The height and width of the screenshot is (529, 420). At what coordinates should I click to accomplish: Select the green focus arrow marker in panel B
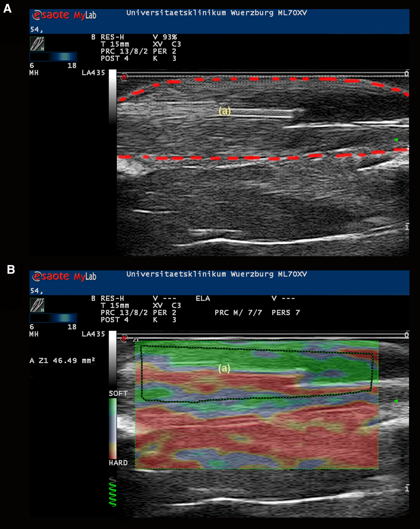[x=396, y=401]
